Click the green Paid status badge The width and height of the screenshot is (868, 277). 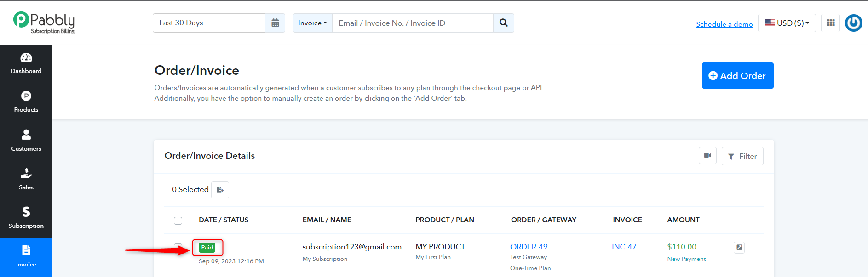click(207, 248)
